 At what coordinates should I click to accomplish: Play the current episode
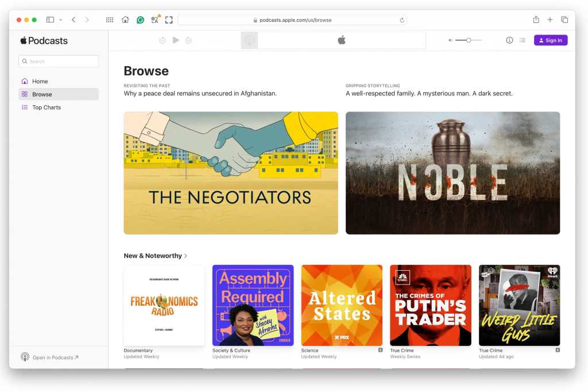click(x=176, y=40)
